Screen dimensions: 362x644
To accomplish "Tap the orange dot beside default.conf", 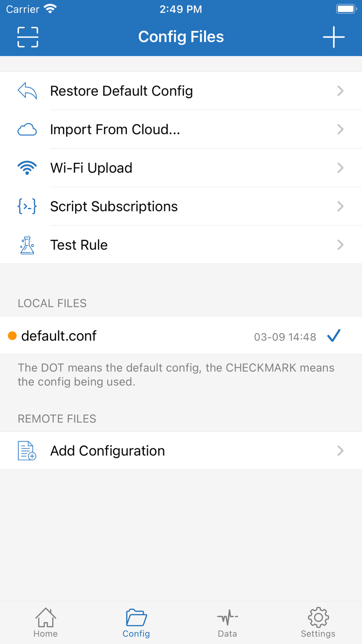I will (x=12, y=336).
